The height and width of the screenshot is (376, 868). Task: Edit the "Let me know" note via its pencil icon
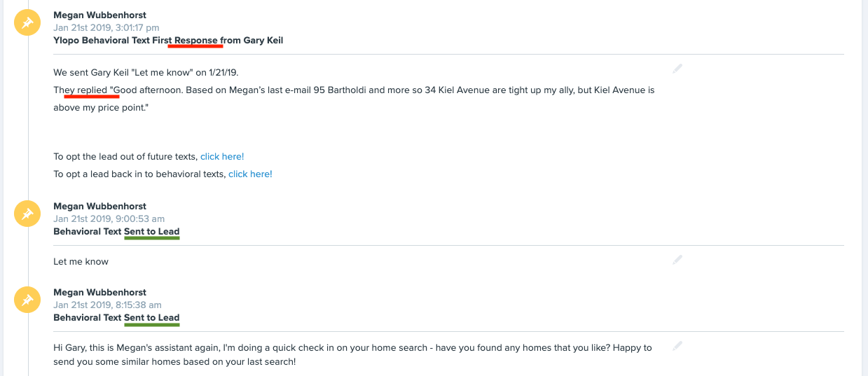pyautogui.click(x=677, y=260)
